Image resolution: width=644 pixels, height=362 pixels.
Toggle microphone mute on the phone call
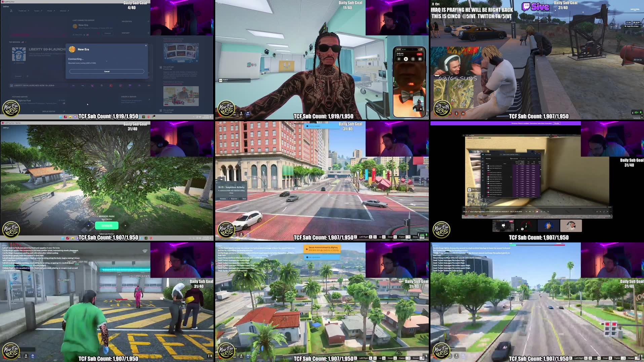tap(413, 59)
